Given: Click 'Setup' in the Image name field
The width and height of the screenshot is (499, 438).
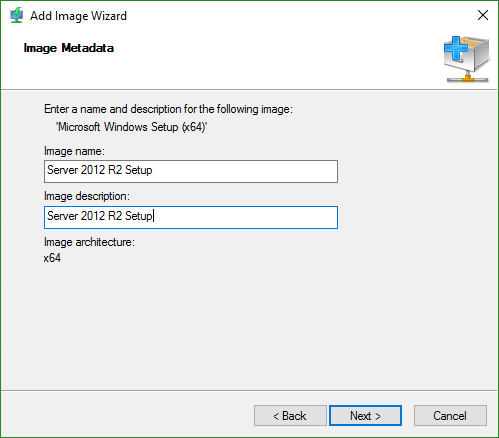Looking at the screenshot, I should coord(139,170).
